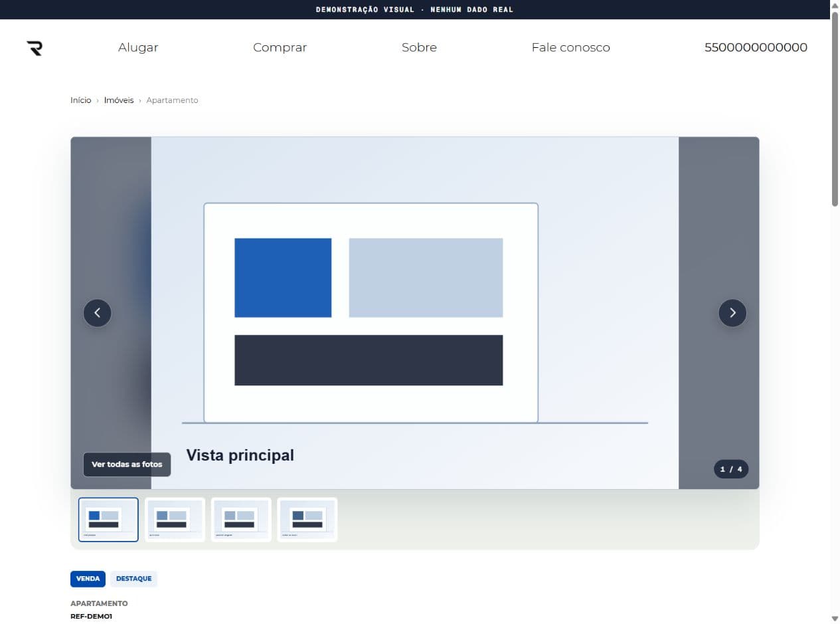Click the scrollbar down arrow
The height and width of the screenshot is (624, 840).
coord(835,619)
